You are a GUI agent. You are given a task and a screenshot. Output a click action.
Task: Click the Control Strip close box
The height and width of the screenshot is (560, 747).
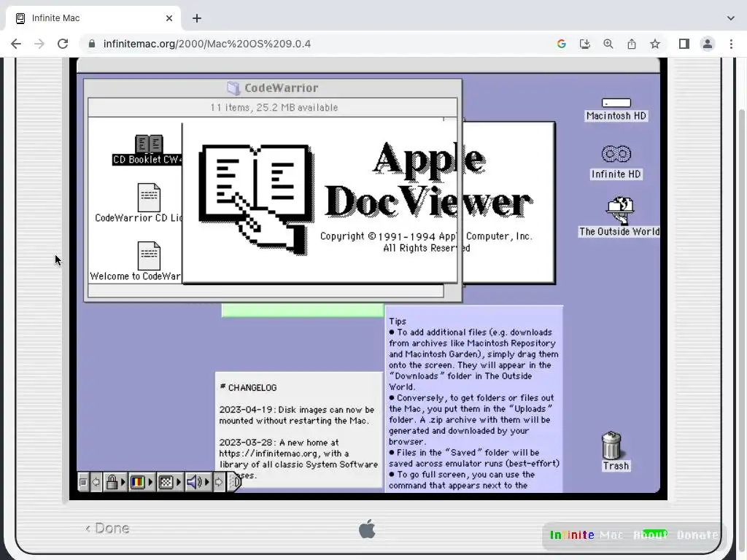coord(83,483)
